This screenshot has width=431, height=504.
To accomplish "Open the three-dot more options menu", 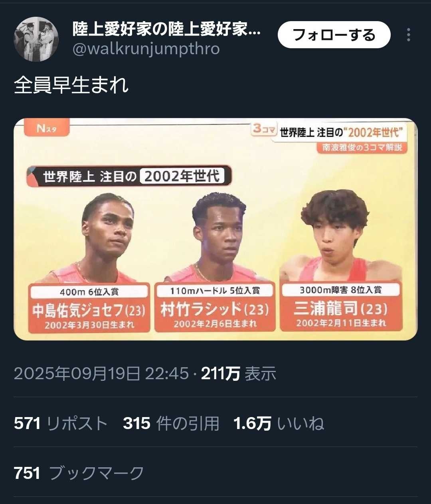I will (x=408, y=35).
